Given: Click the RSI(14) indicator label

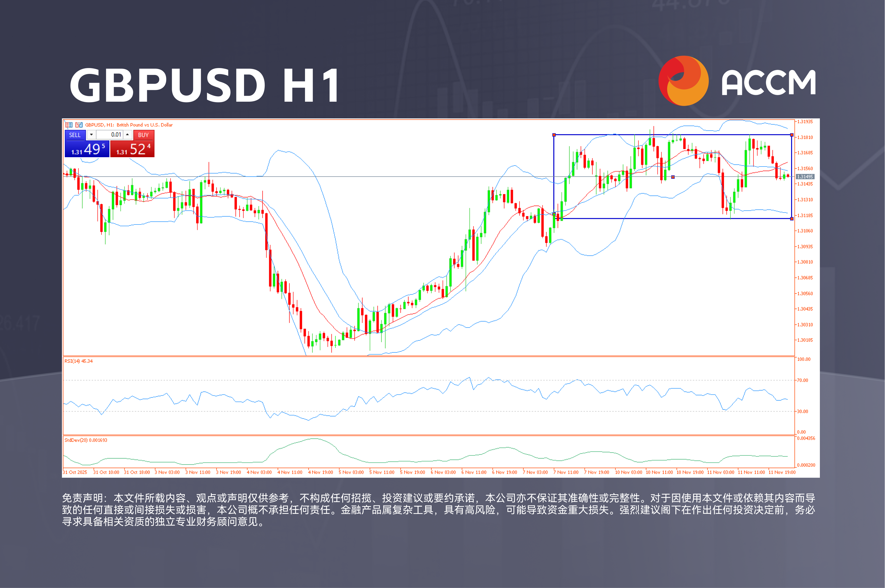Looking at the screenshot, I should (x=78, y=361).
